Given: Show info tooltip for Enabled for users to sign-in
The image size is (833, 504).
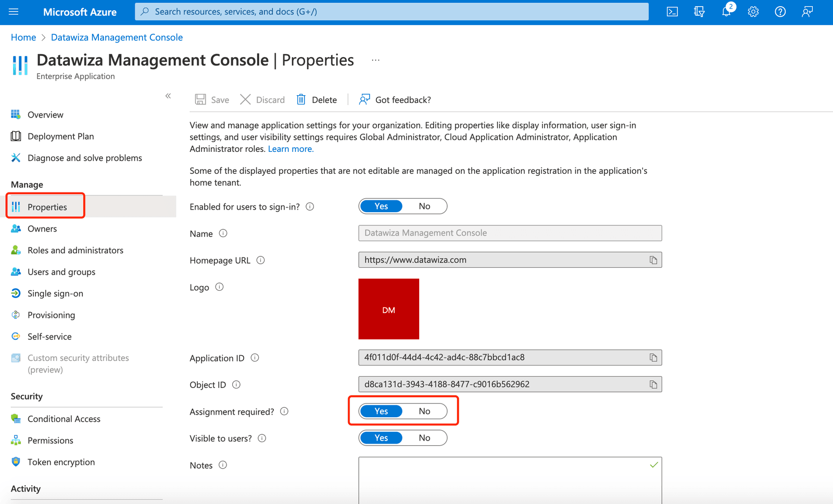Looking at the screenshot, I should pyautogui.click(x=310, y=206).
